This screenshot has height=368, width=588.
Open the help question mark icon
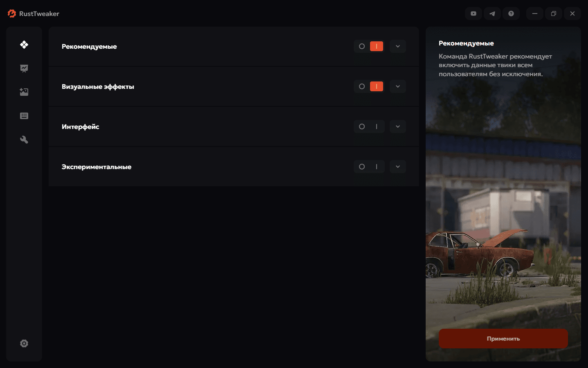(x=511, y=14)
